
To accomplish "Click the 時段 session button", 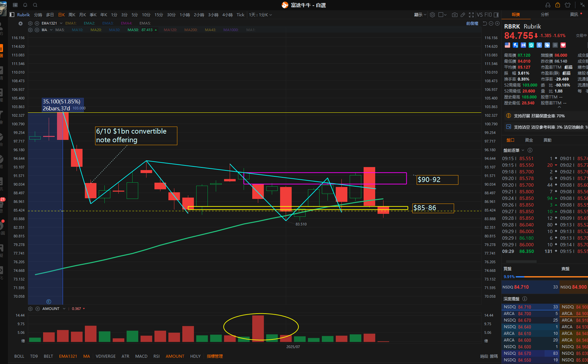I will [x=484, y=356].
